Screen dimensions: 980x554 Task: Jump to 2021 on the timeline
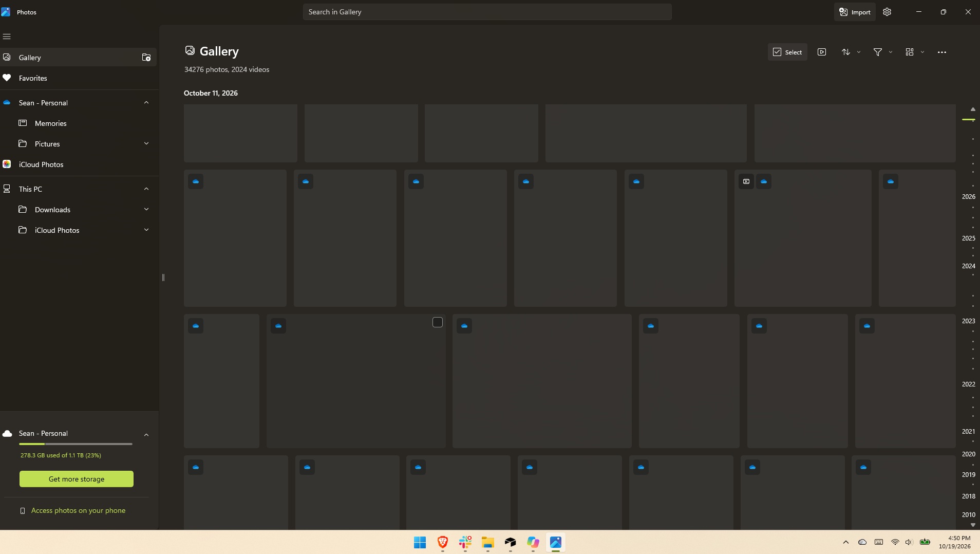pyautogui.click(x=969, y=432)
